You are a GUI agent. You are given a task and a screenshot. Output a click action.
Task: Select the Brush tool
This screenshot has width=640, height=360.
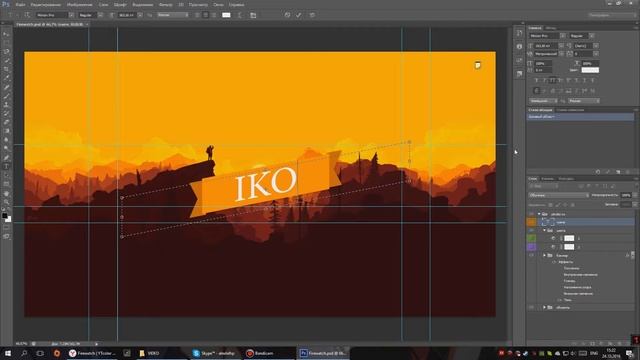[x=6, y=96]
